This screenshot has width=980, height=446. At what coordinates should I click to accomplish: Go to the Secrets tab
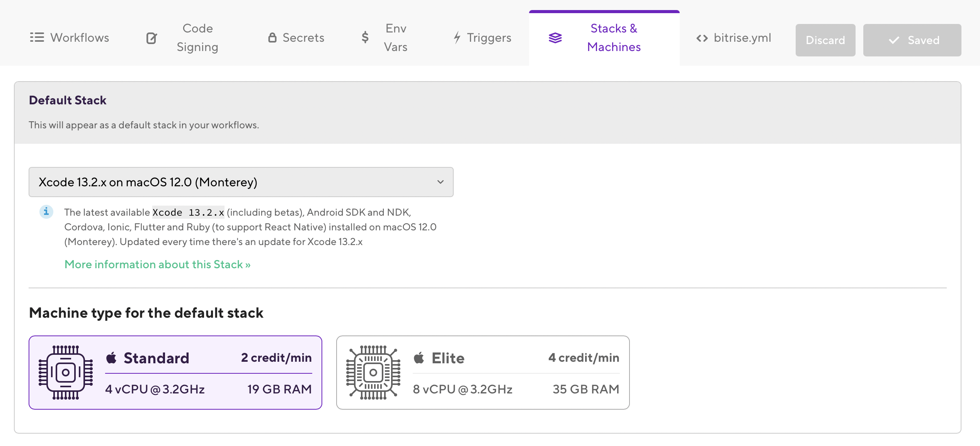pyautogui.click(x=303, y=37)
